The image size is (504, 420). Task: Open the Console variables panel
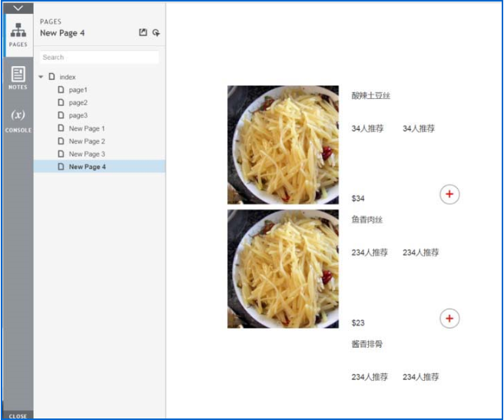tap(18, 119)
